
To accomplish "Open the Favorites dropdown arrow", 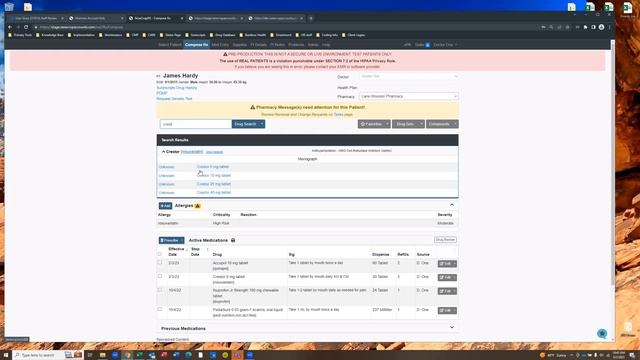I will click(x=387, y=124).
